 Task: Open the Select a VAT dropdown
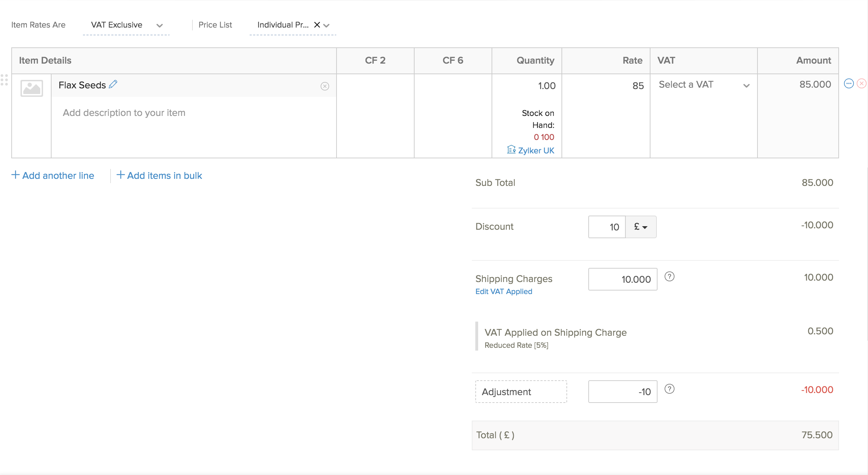(x=703, y=85)
